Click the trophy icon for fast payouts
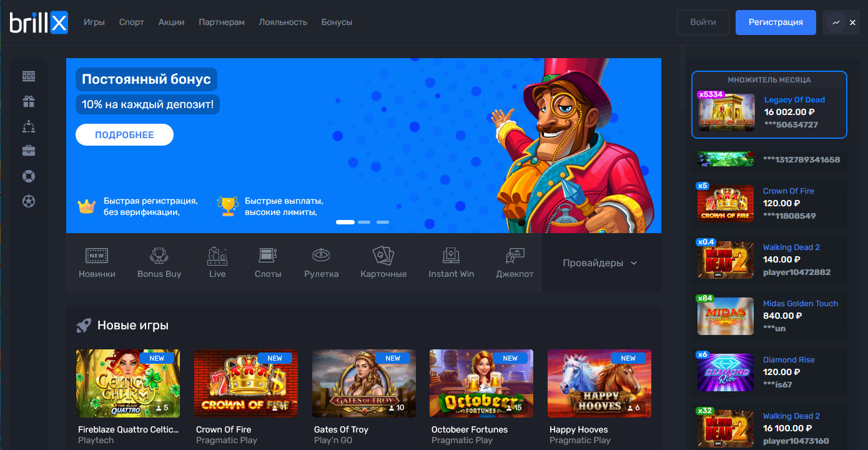868x450 pixels. (227, 206)
